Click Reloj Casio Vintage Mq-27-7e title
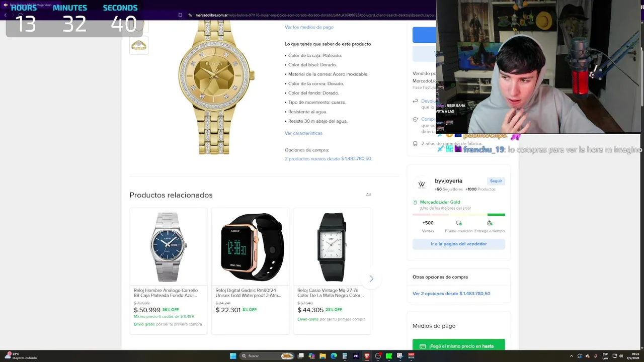644x362 pixels. pyautogui.click(x=331, y=293)
